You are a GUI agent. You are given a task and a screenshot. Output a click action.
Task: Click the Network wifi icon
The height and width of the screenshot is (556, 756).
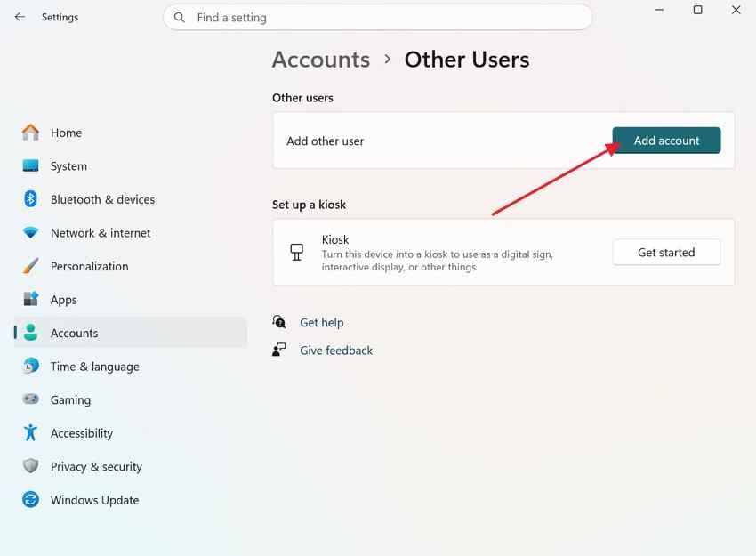coord(30,232)
